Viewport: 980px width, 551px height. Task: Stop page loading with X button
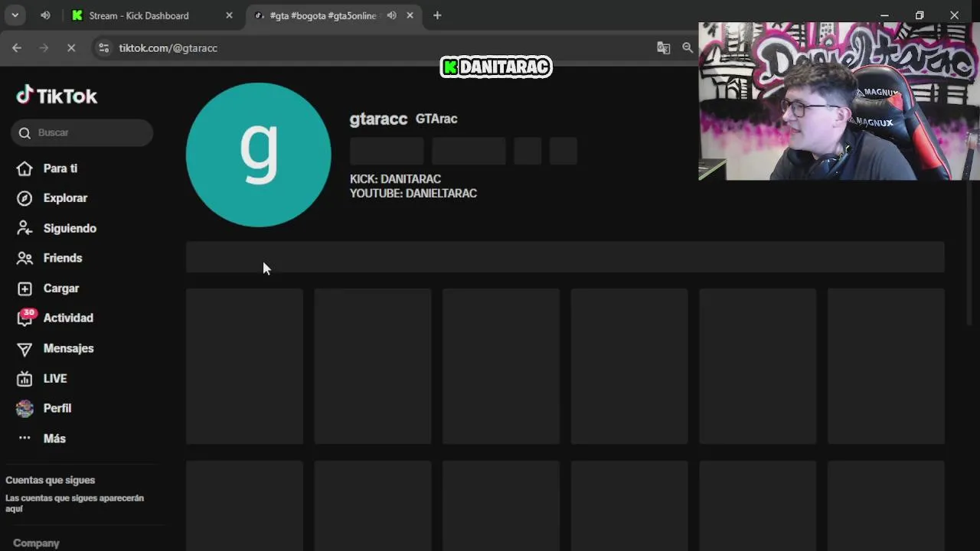(71, 47)
